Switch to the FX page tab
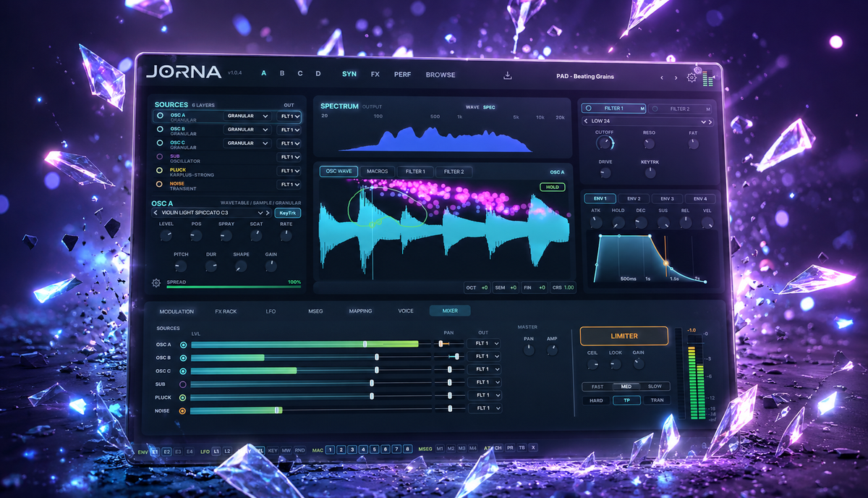868x498 pixels. point(375,75)
